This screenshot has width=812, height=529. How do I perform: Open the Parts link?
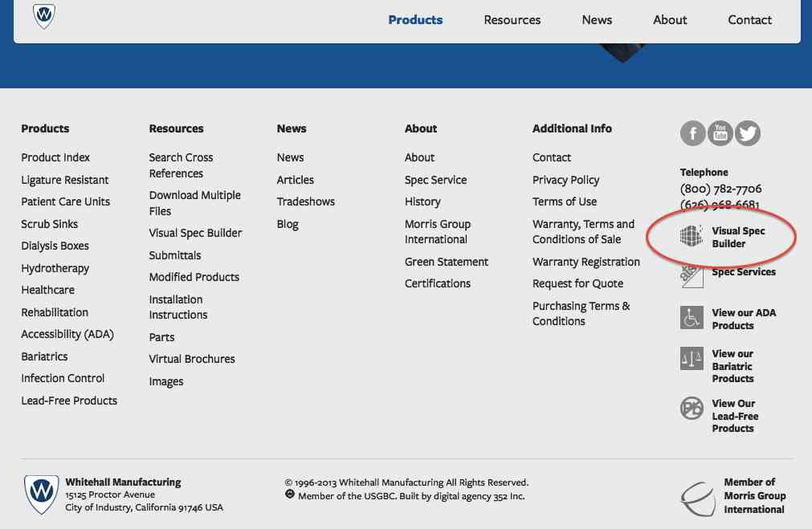click(x=161, y=337)
